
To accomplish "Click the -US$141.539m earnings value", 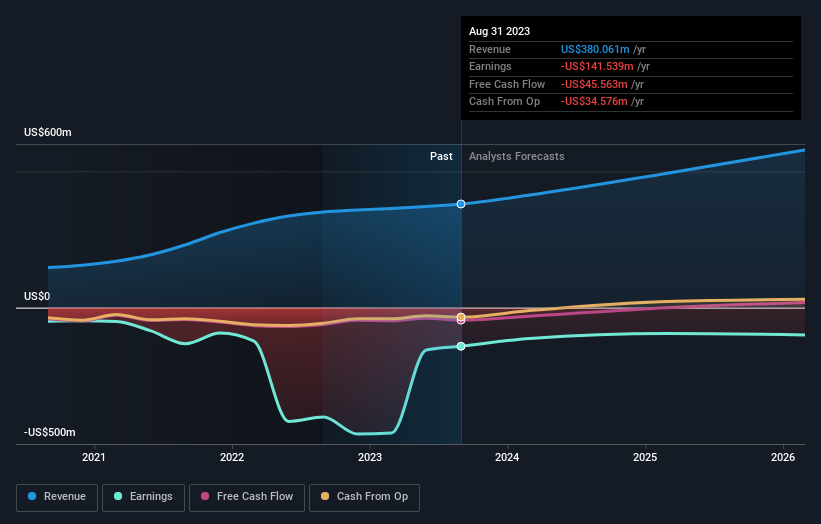I will (597, 66).
